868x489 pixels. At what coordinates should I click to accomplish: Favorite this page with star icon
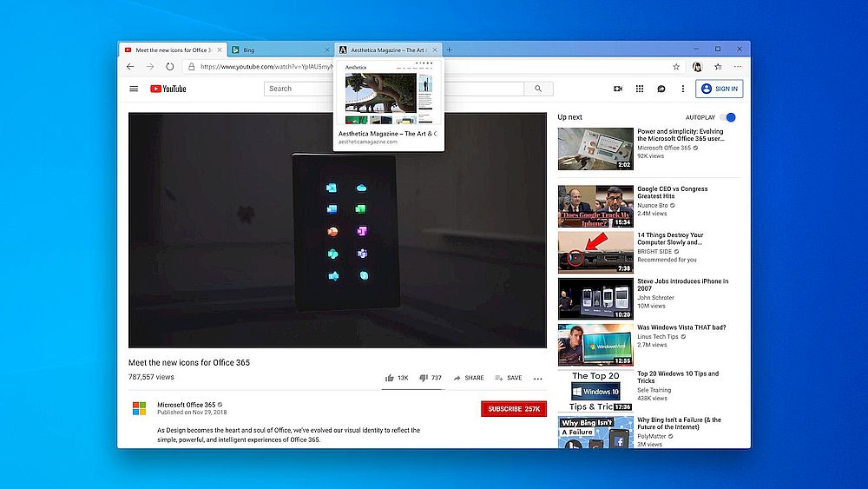click(x=676, y=66)
